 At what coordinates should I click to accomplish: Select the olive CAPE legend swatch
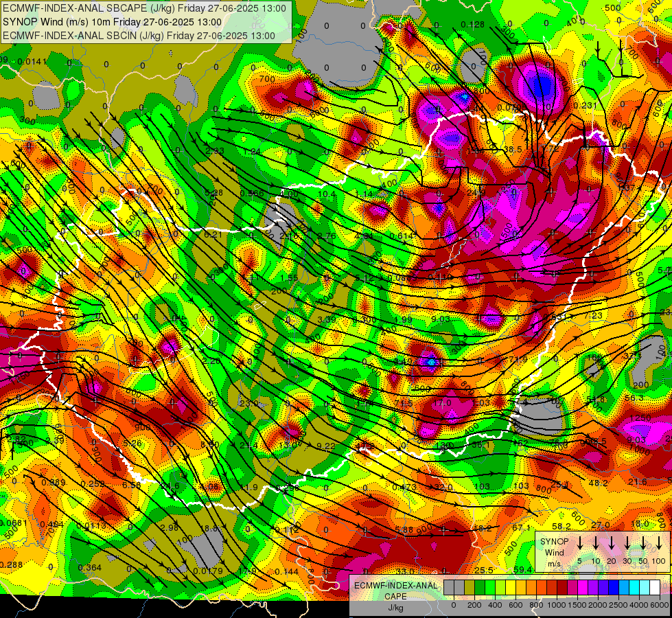pyautogui.click(x=470, y=588)
